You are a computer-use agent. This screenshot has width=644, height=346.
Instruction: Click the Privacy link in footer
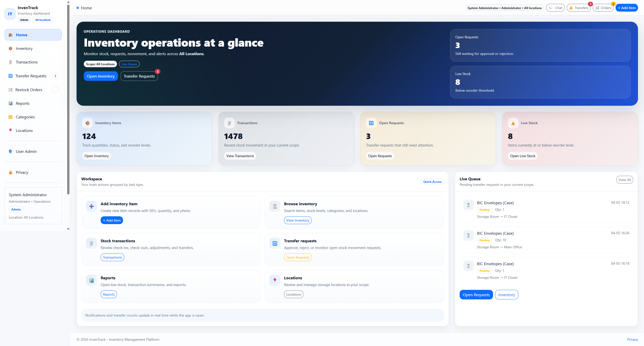(632, 339)
